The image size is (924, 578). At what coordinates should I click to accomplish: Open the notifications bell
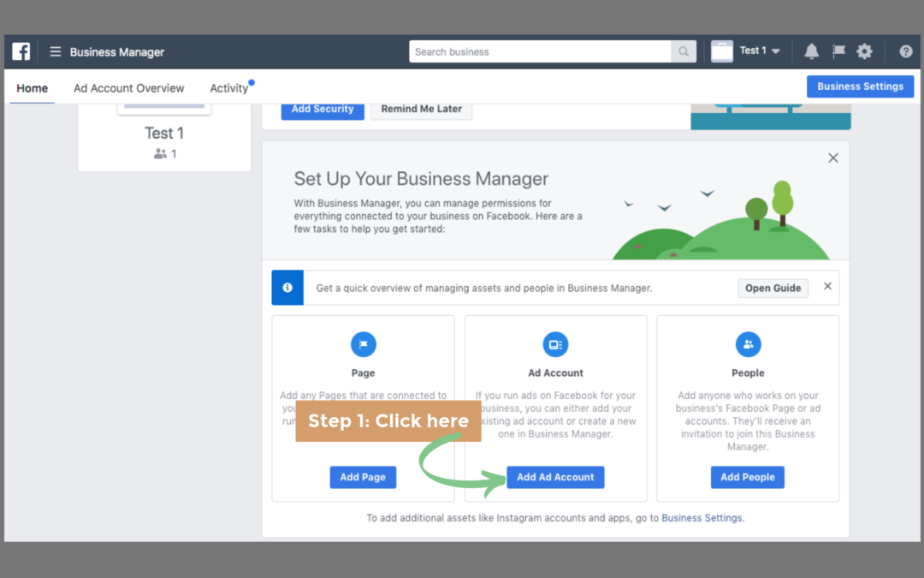coord(811,51)
